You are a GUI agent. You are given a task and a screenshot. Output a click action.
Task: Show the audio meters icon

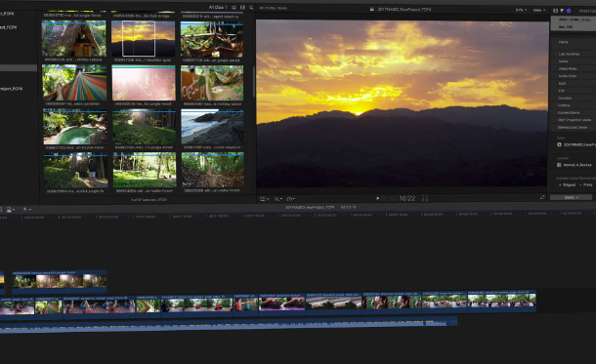click(x=425, y=198)
